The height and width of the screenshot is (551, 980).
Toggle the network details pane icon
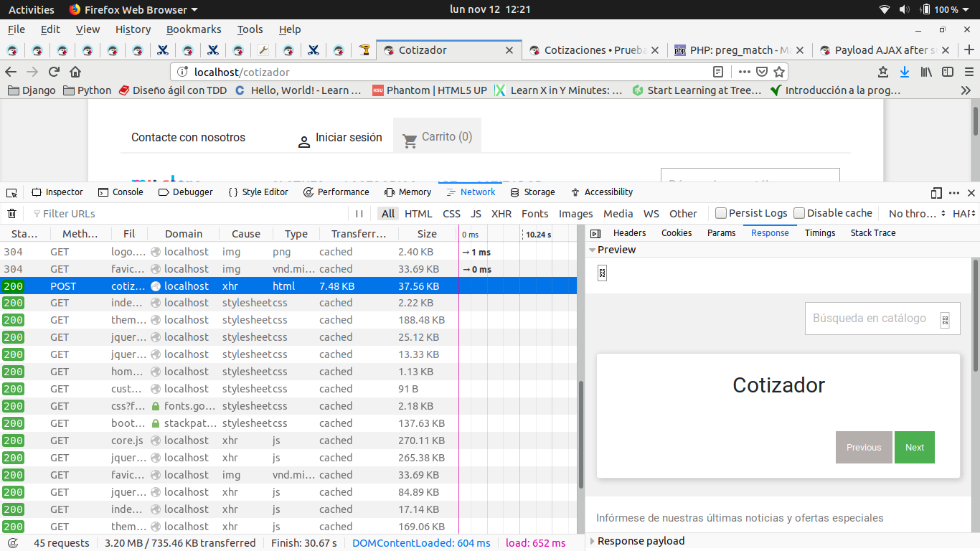(595, 233)
